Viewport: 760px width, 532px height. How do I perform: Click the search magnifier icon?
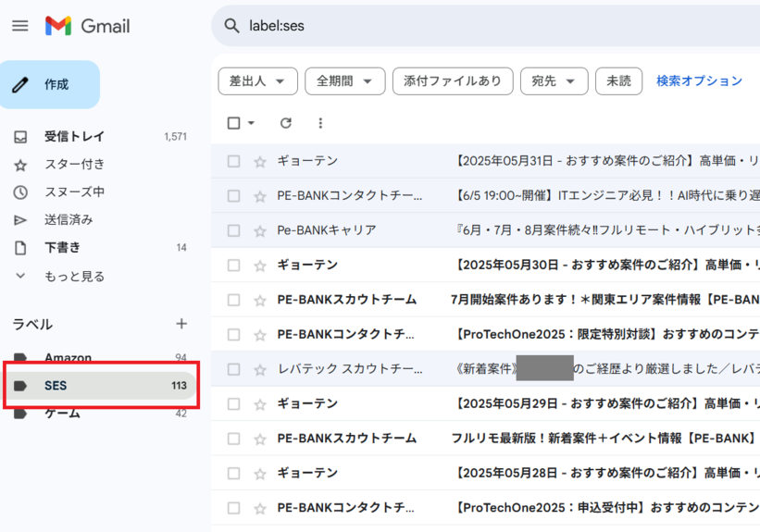(231, 26)
